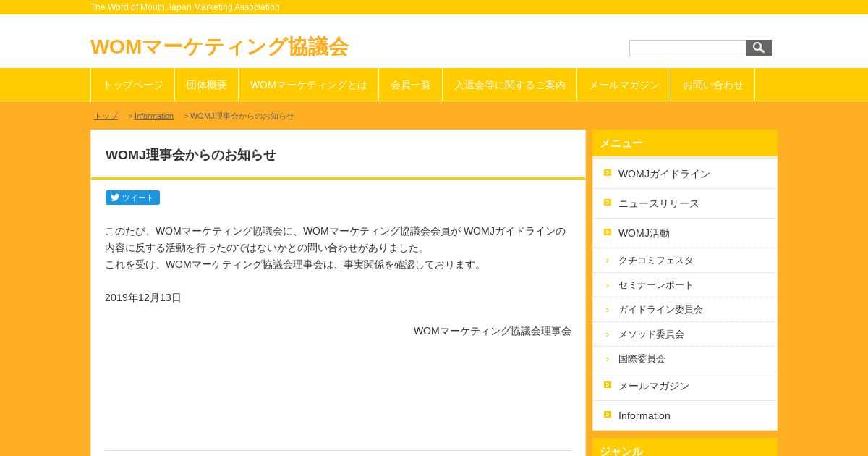Screen dimensions: 868x456
Task: Click the bullet icon beside sidebar メールマガジン
Action: pos(608,384)
